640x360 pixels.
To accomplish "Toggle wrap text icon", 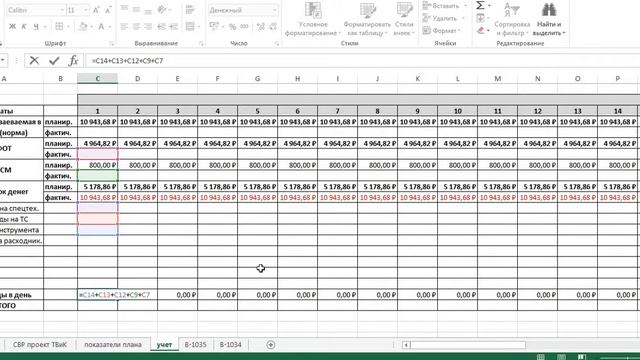I will click(x=190, y=9).
